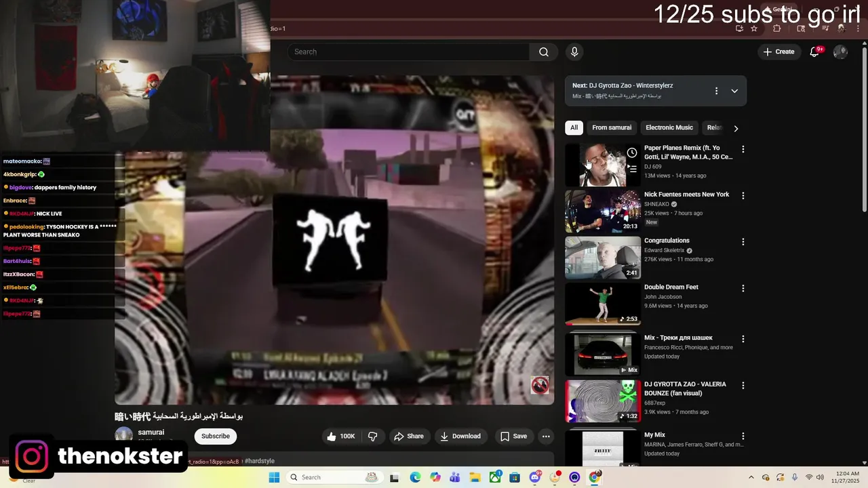This screenshot has height=488, width=868.
Task: Like the video with 100K likes
Action: 341,436
